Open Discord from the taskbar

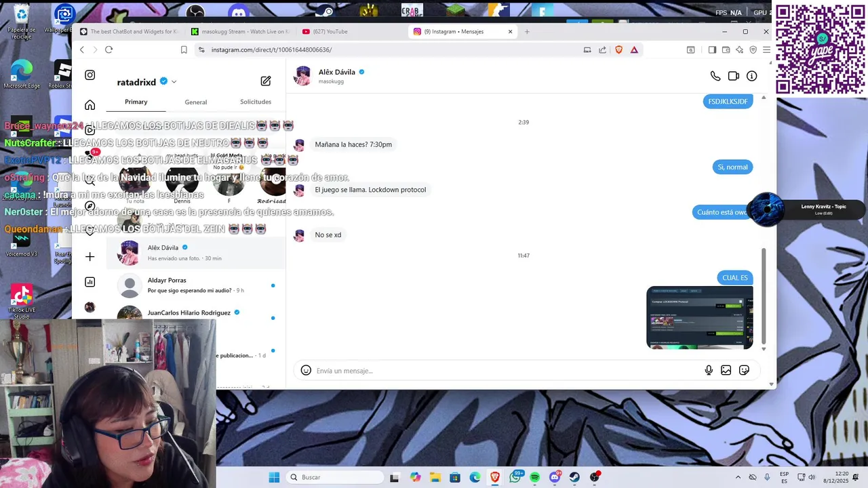point(555,477)
